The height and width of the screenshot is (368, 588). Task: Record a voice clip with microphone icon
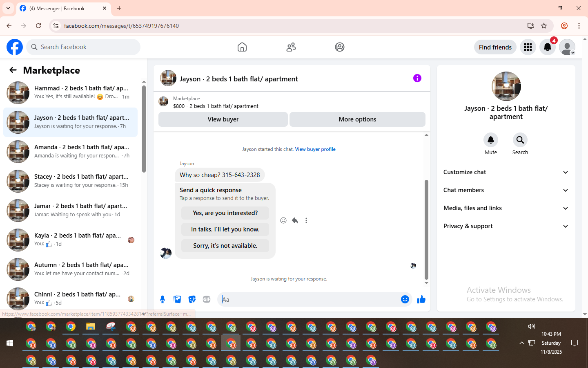163,299
